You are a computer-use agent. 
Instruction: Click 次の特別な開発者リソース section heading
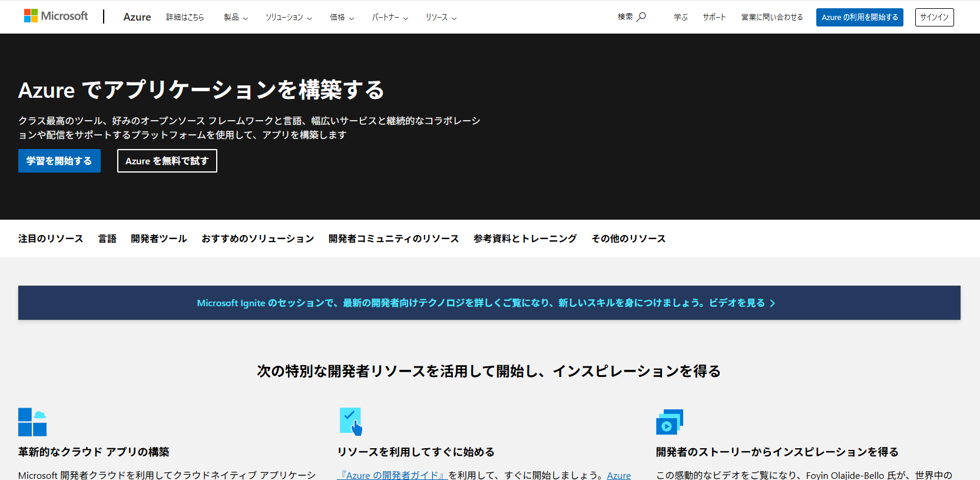tap(489, 371)
